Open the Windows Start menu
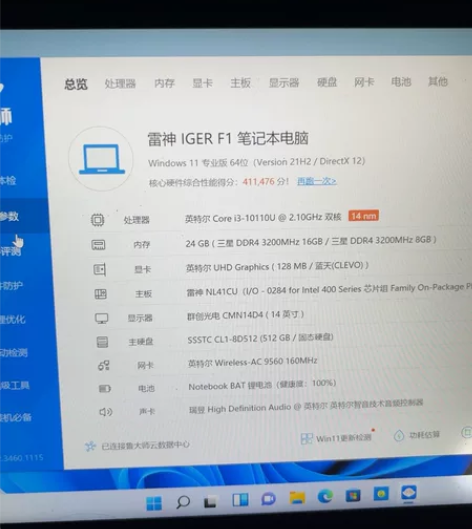The height and width of the screenshot is (529, 472). pos(154,503)
